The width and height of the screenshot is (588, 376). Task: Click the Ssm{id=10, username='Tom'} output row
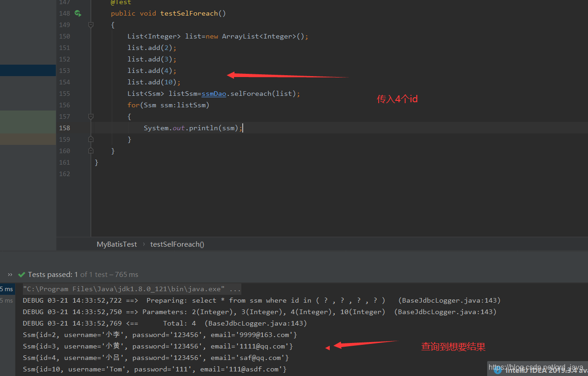coord(155,369)
